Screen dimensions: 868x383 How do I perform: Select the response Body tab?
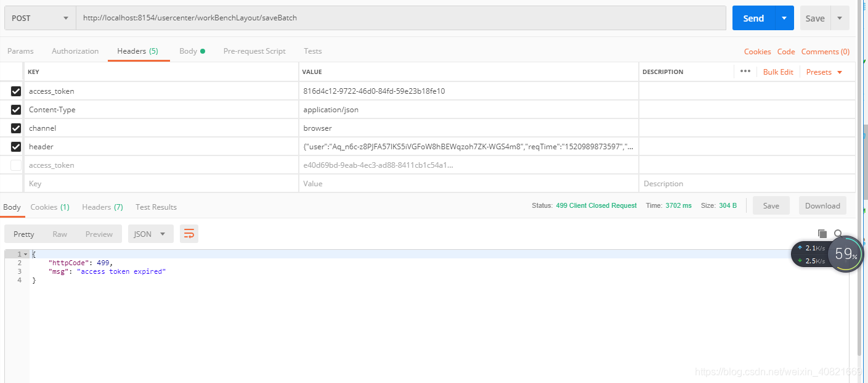12,207
